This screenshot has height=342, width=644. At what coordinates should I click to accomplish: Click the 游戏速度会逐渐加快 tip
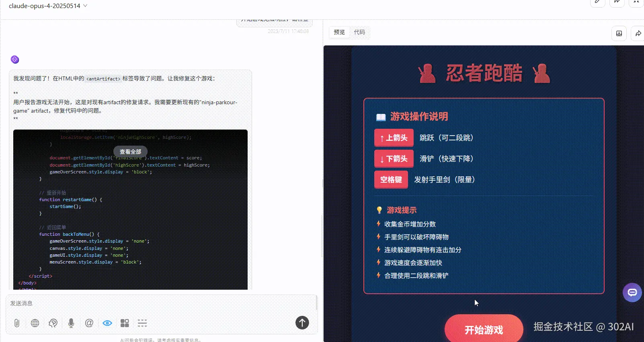pos(413,263)
